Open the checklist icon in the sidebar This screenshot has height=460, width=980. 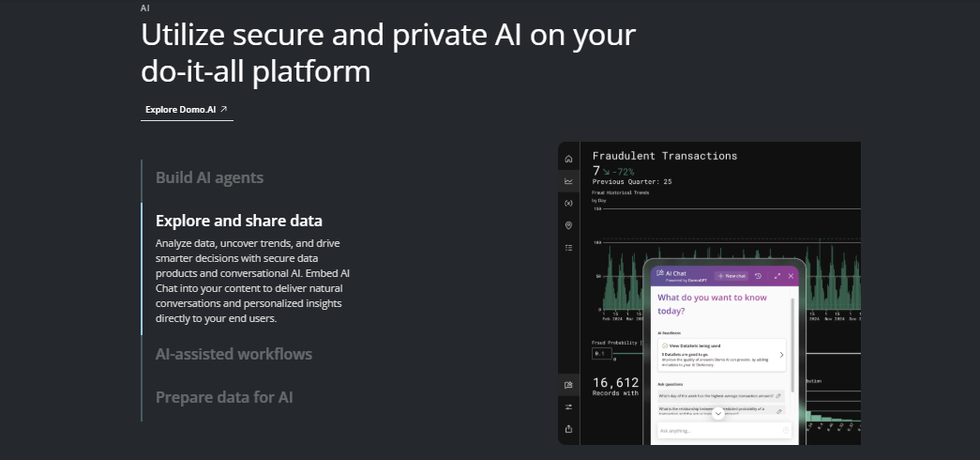point(568,248)
